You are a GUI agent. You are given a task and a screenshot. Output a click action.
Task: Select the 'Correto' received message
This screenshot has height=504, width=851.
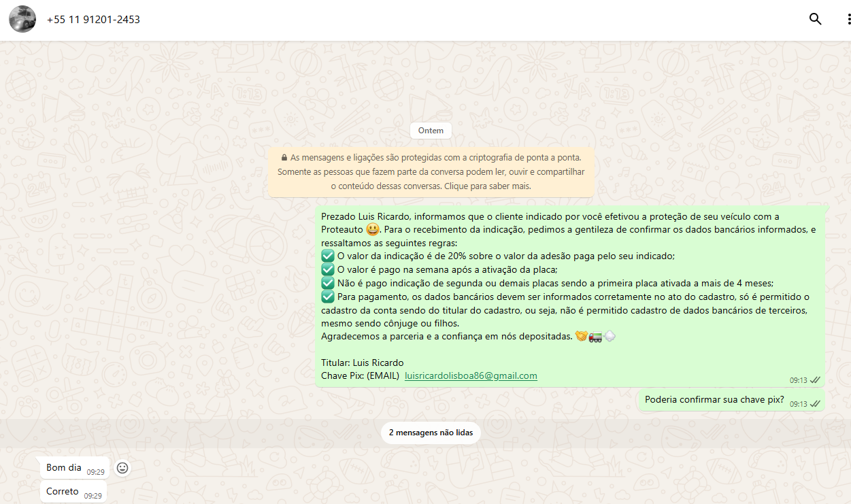click(x=63, y=492)
